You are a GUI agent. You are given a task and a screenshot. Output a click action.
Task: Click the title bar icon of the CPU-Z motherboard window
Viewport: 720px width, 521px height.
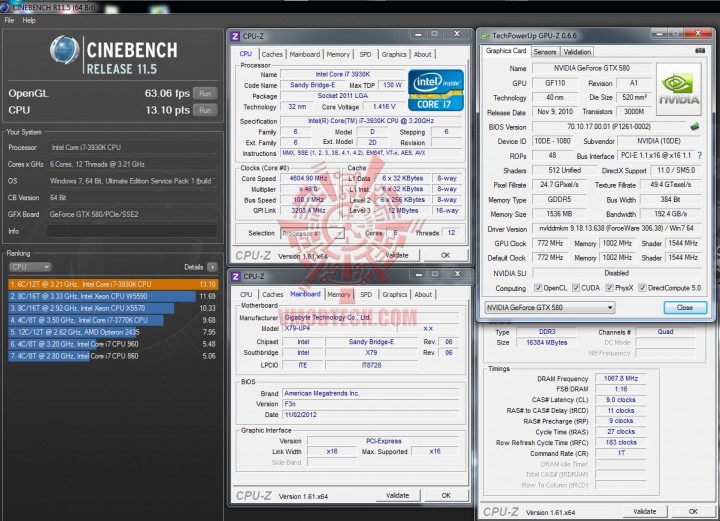[236, 276]
